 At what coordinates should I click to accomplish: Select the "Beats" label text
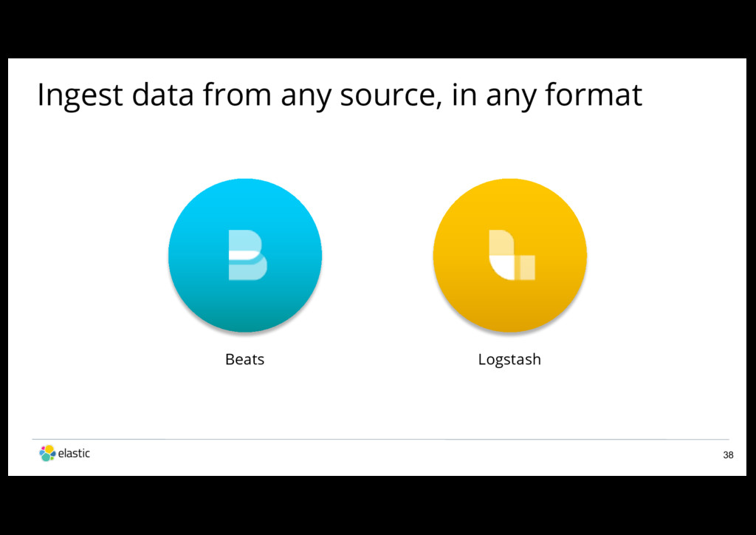coord(245,359)
